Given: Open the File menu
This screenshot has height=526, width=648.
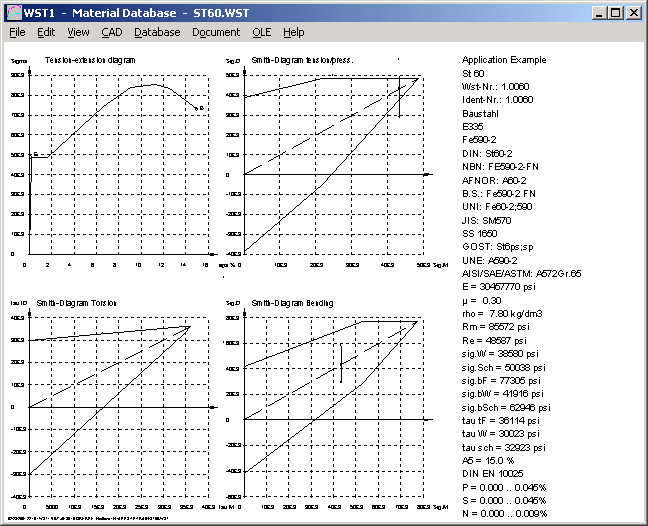Looking at the screenshot, I should [17, 32].
